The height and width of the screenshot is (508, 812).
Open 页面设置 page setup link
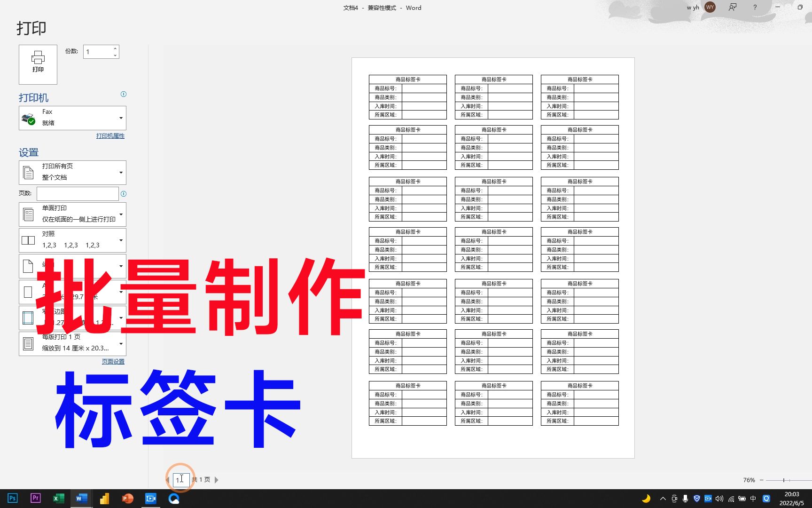point(113,361)
